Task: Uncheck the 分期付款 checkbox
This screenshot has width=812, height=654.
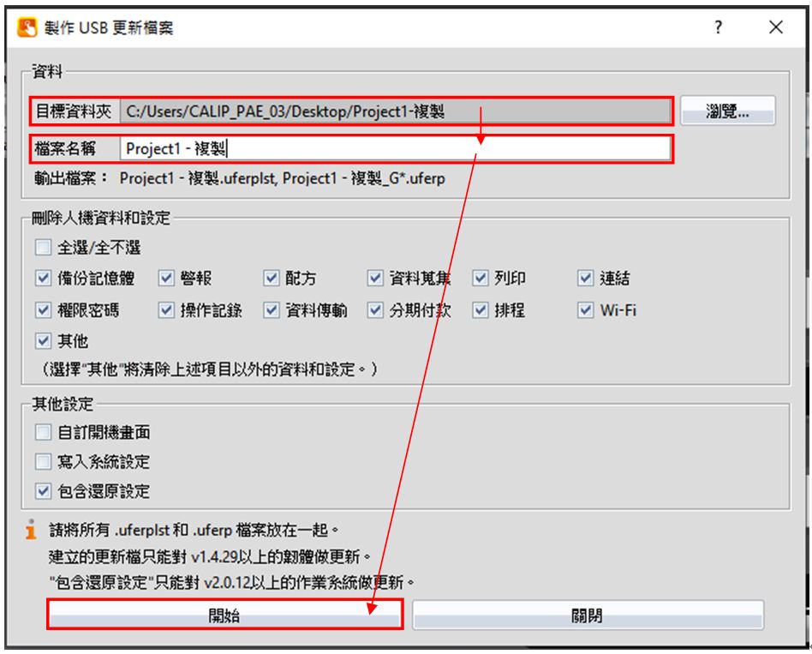Action: coord(375,310)
